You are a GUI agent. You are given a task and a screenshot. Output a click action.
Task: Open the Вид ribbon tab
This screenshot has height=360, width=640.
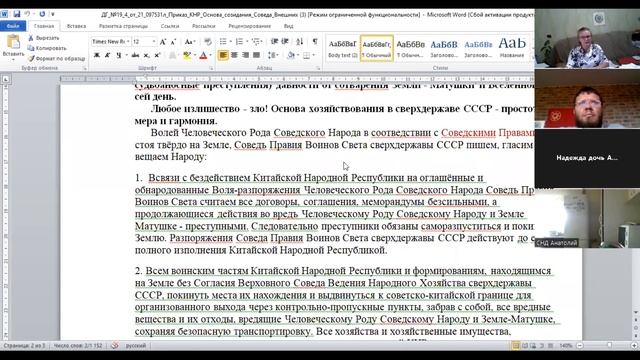click(x=288, y=26)
